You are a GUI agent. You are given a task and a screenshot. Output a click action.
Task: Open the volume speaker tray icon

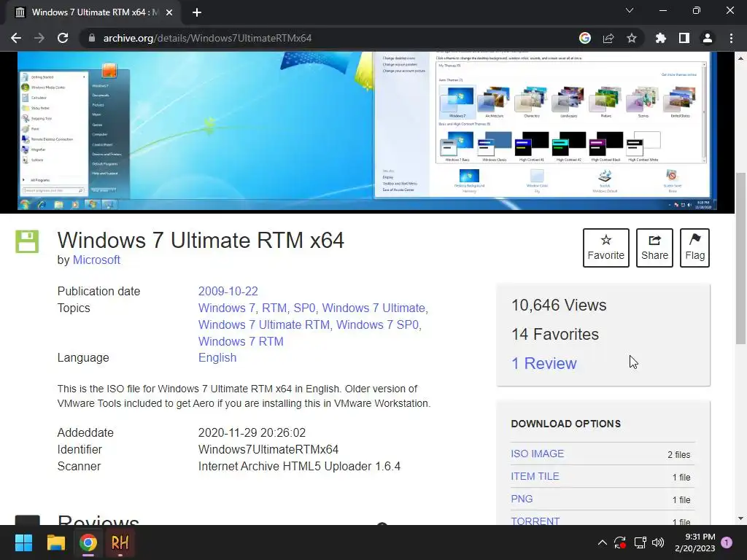658,542
